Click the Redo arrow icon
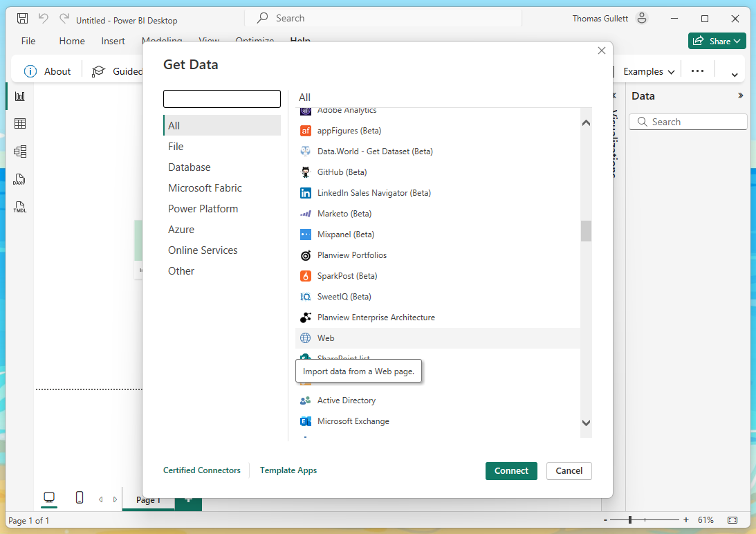 [64, 19]
